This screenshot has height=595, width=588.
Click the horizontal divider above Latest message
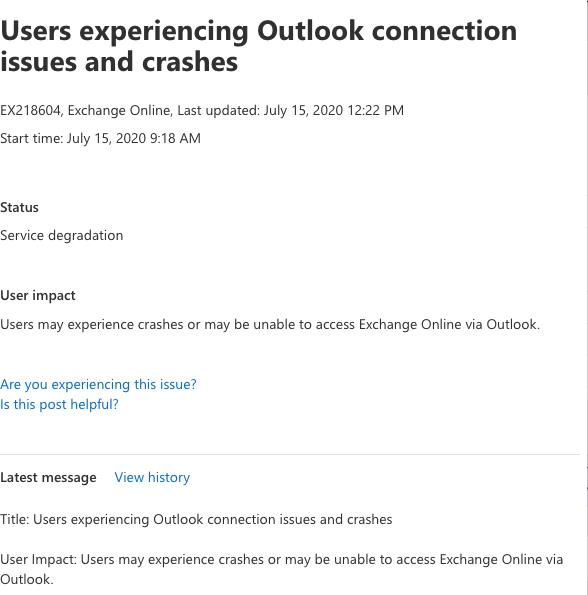pyautogui.click(x=290, y=454)
